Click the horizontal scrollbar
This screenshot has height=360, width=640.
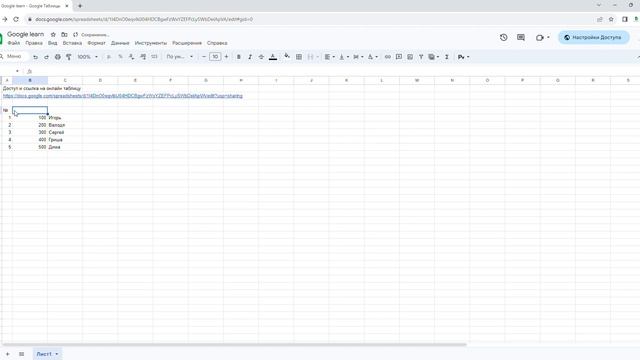(x=234, y=344)
